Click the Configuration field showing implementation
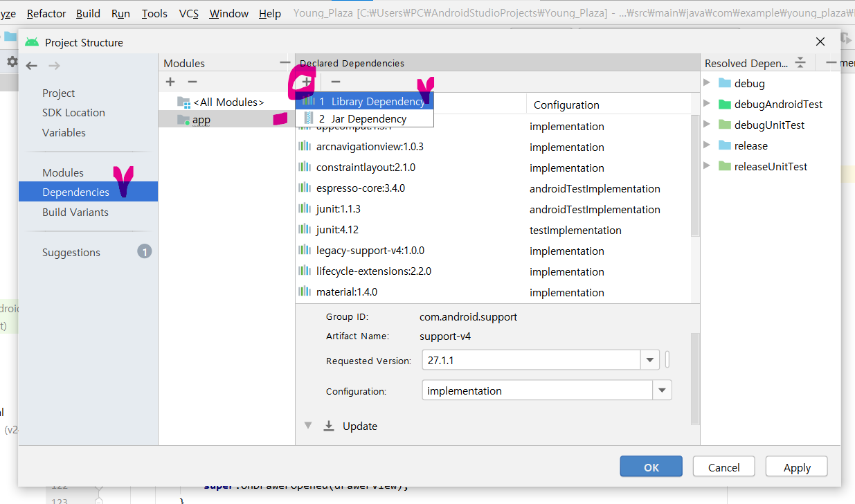855x504 pixels. pos(538,390)
